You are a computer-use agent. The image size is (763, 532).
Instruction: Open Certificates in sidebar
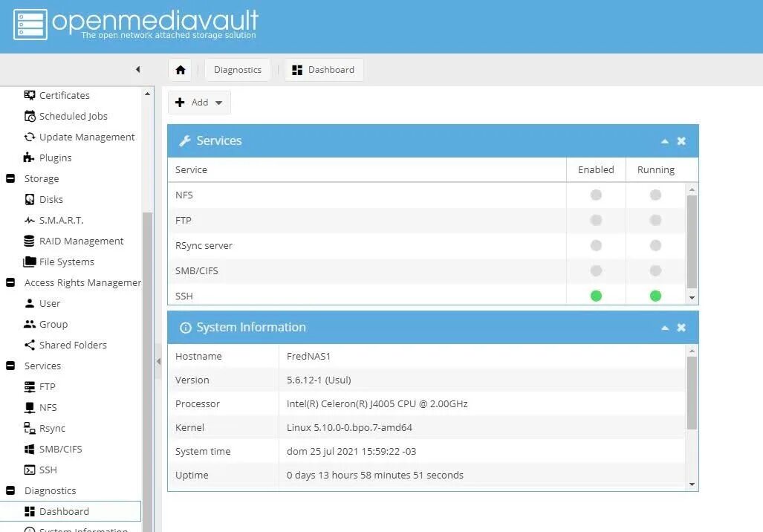(64, 95)
